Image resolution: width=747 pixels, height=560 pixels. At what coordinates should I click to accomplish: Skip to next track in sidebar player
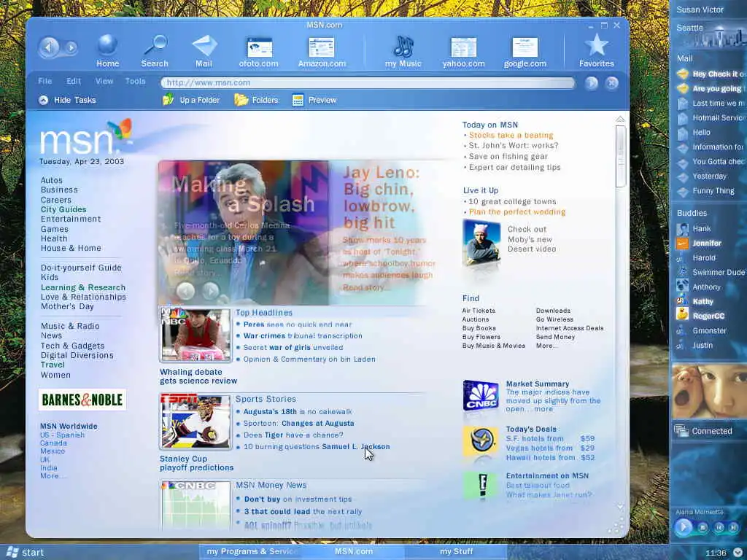(x=734, y=527)
